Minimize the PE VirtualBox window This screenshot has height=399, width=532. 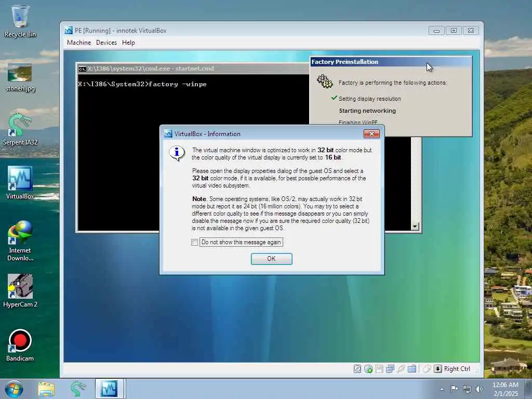[436, 31]
